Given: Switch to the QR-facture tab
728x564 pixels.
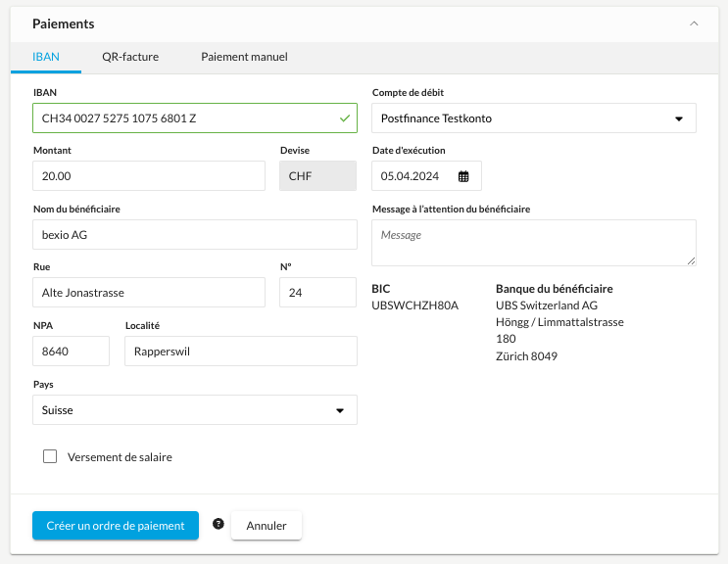Looking at the screenshot, I should (x=130, y=57).
